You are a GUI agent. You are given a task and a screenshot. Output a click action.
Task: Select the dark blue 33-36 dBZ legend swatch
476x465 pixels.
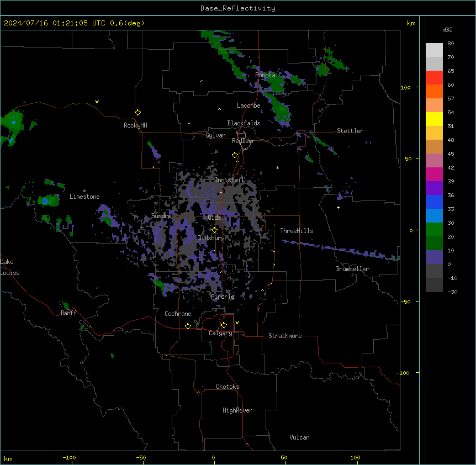[434, 202]
